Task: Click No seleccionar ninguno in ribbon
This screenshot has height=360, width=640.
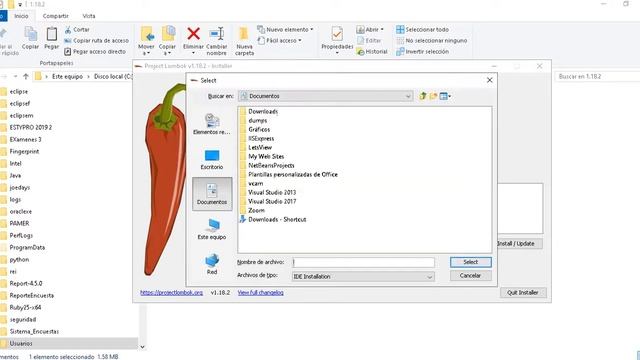Action: click(432, 40)
